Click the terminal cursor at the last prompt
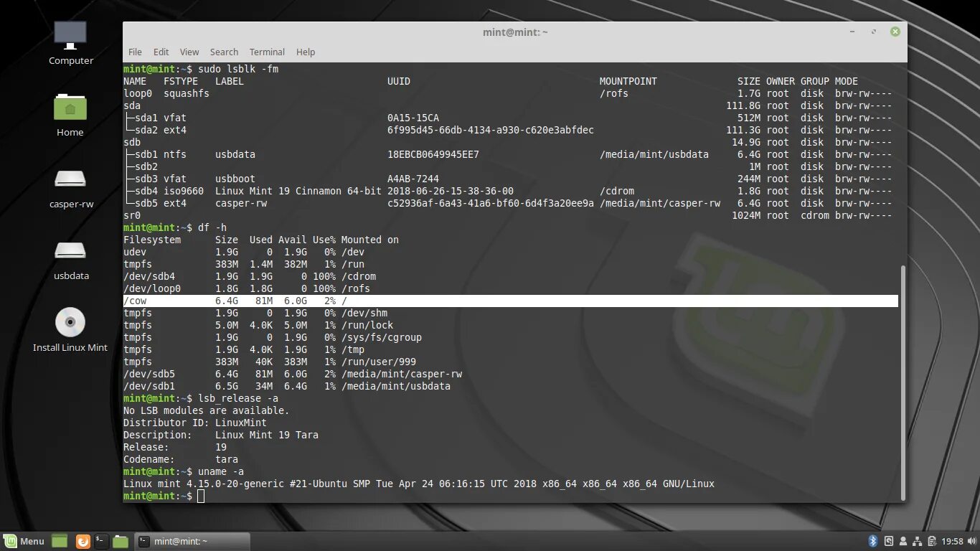 (x=201, y=496)
